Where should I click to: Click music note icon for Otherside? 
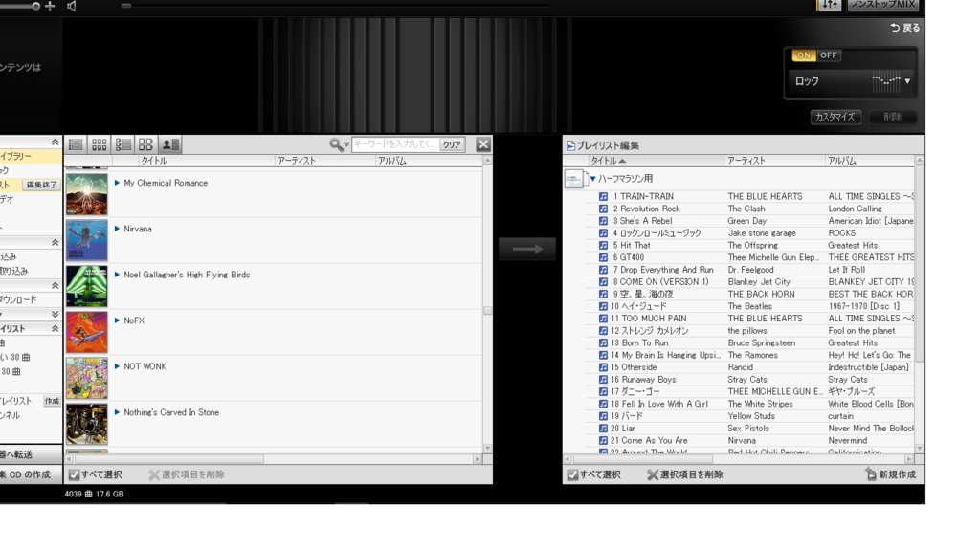coord(603,367)
